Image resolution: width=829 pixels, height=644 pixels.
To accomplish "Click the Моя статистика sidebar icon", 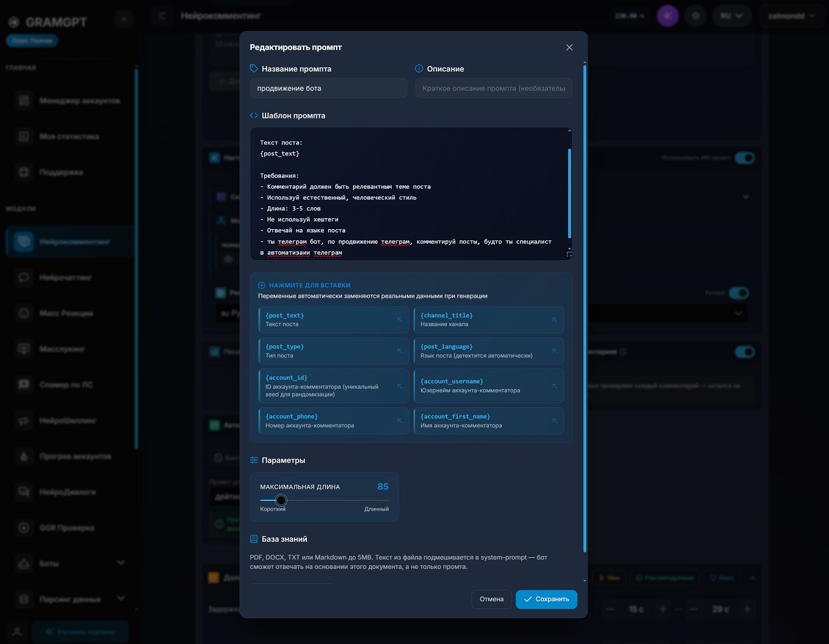I will [24, 137].
